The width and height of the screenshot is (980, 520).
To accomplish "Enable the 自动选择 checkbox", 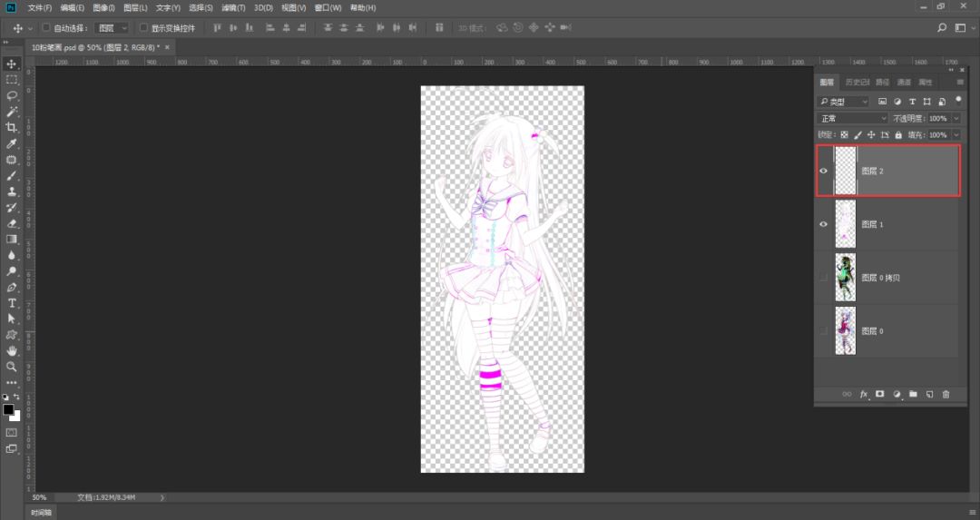I will click(46, 28).
